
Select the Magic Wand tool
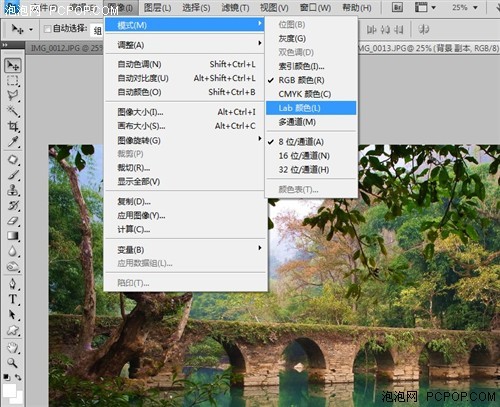point(13,111)
